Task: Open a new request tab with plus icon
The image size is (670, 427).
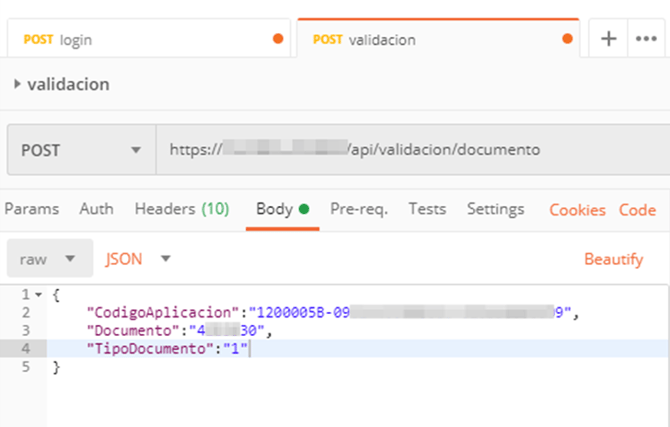Action: coord(608,40)
